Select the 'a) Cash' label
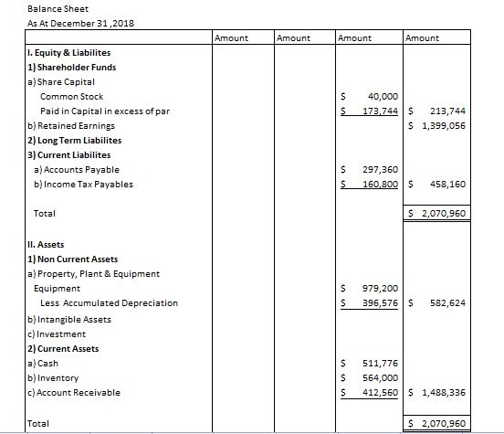The image size is (504, 434). (x=43, y=364)
